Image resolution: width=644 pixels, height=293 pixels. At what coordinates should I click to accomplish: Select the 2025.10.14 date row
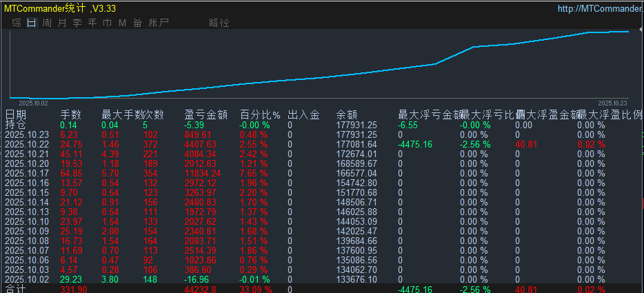pyautogui.click(x=27, y=203)
